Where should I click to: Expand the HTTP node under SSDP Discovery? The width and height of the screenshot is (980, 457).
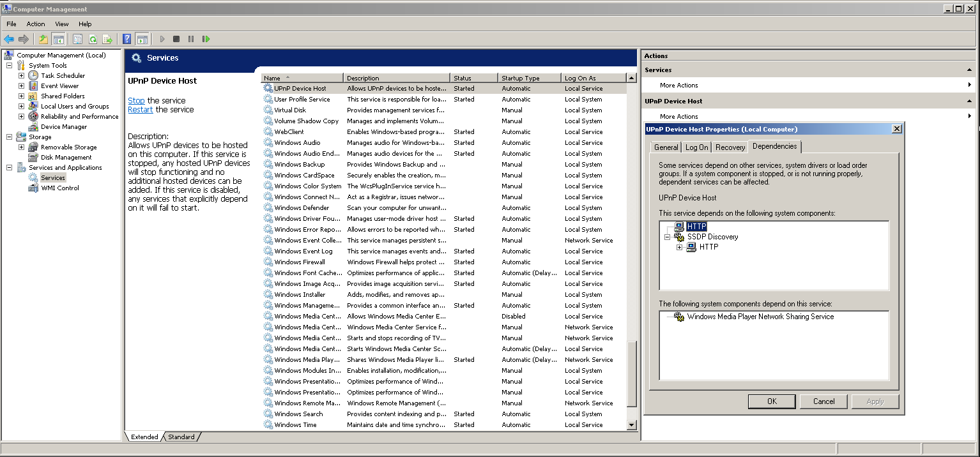[x=680, y=247]
